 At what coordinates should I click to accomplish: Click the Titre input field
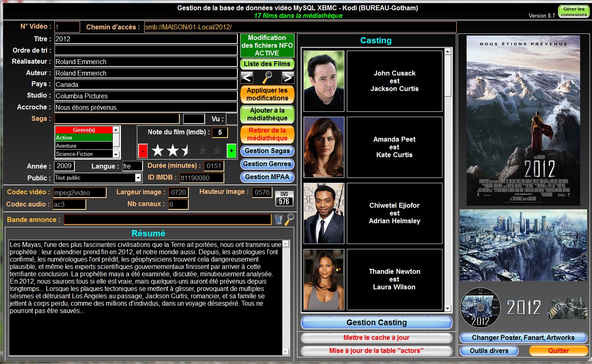[146, 39]
